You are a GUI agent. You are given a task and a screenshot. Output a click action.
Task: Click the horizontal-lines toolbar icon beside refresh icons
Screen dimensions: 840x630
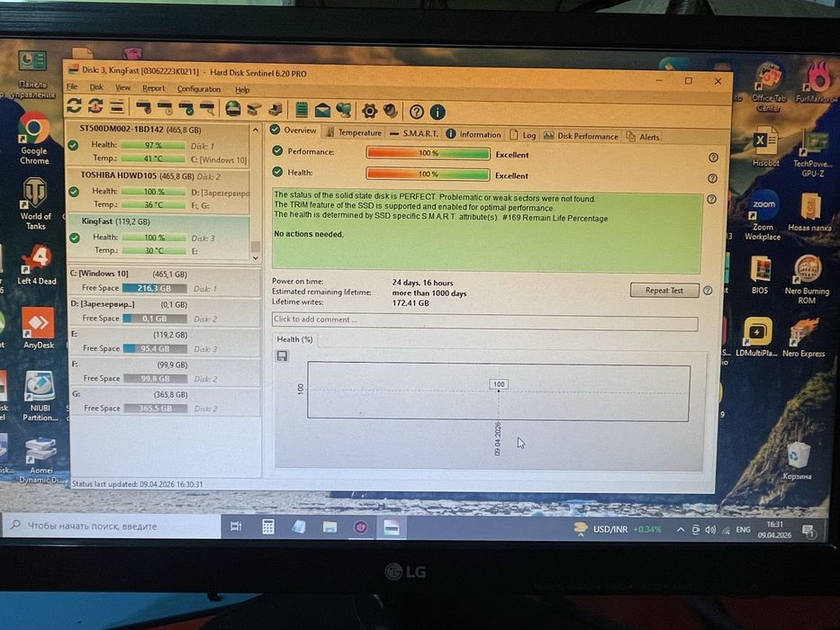(117, 106)
